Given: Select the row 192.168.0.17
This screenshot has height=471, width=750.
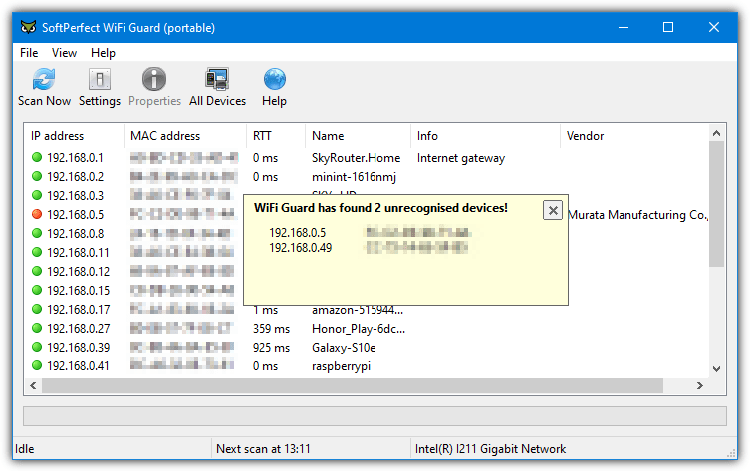Looking at the screenshot, I should (x=366, y=310).
